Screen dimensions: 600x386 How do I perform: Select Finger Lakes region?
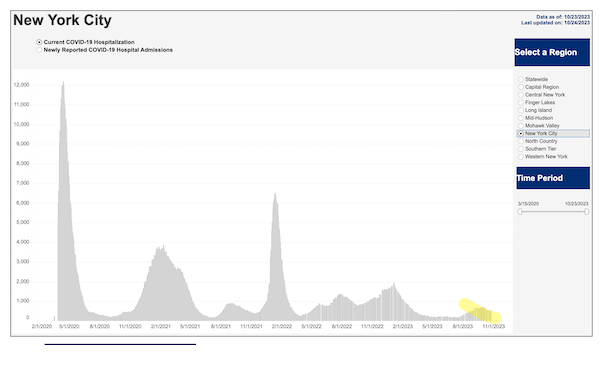tap(521, 103)
